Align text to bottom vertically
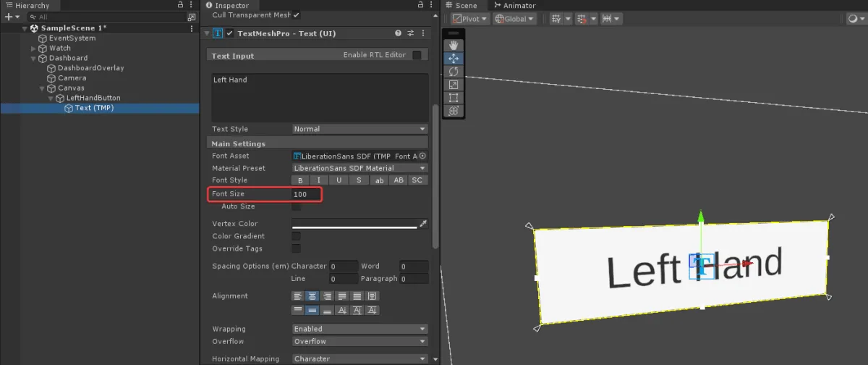This screenshot has height=365, width=868. point(328,310)
